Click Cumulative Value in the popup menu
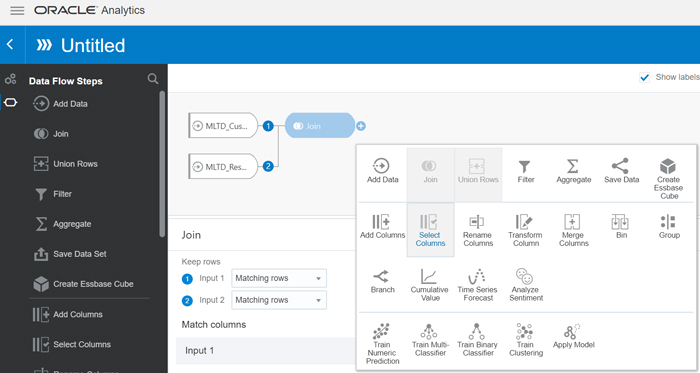Viewport: 700px width, 373px height. pos(430,285)
